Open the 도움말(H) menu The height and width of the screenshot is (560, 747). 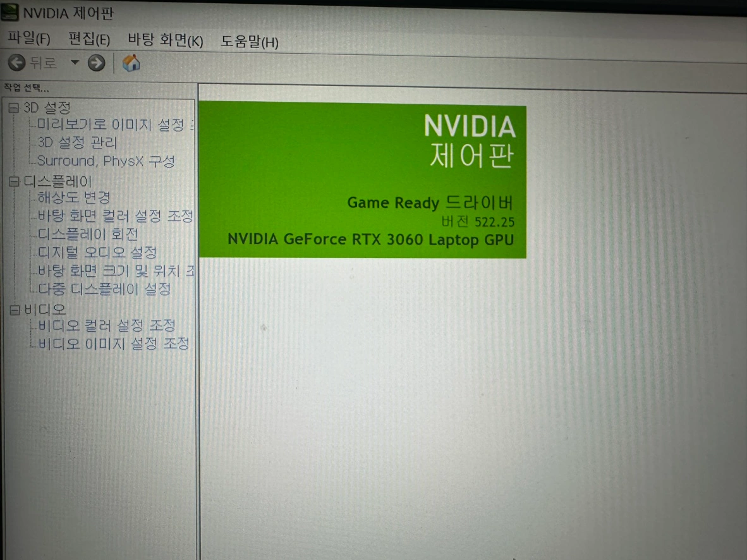coord(249,42)
